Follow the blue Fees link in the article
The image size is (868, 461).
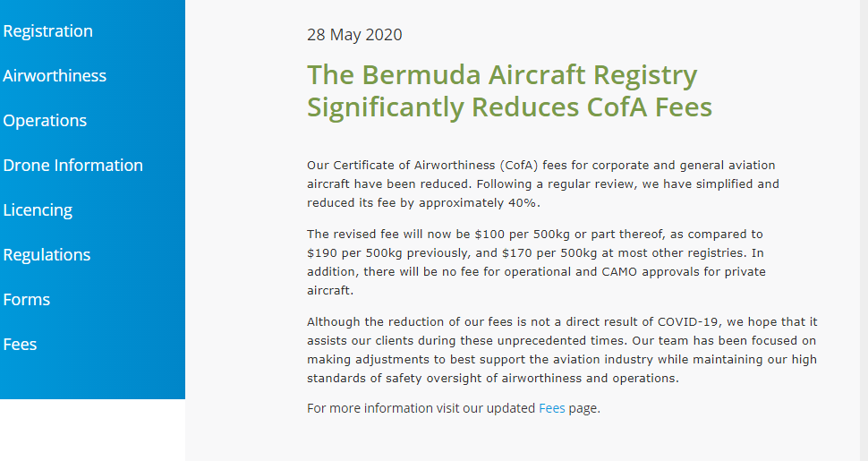tap(551, 408)
